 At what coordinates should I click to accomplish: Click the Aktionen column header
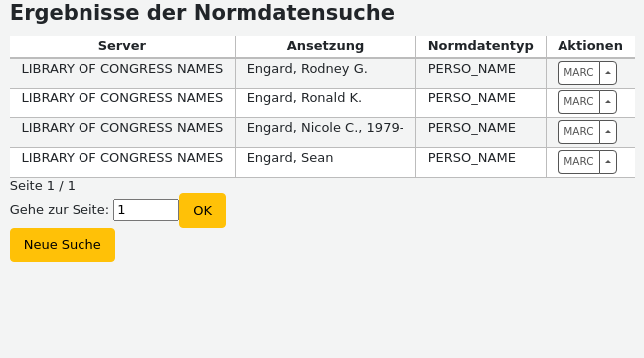tap(590, 46)
